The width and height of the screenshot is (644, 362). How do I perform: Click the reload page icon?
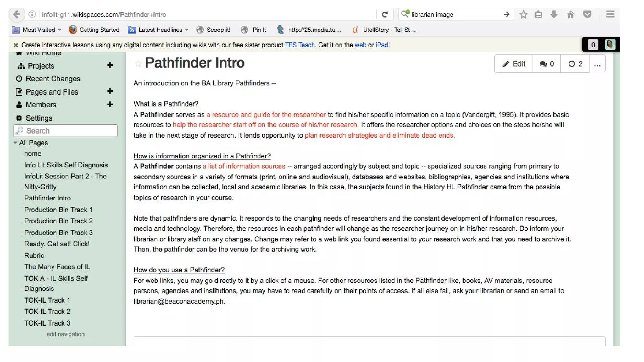[384, 14]
